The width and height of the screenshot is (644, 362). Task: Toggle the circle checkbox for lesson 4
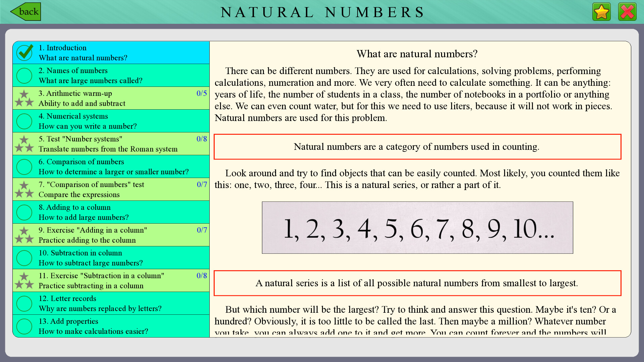(x=25, y=122)
